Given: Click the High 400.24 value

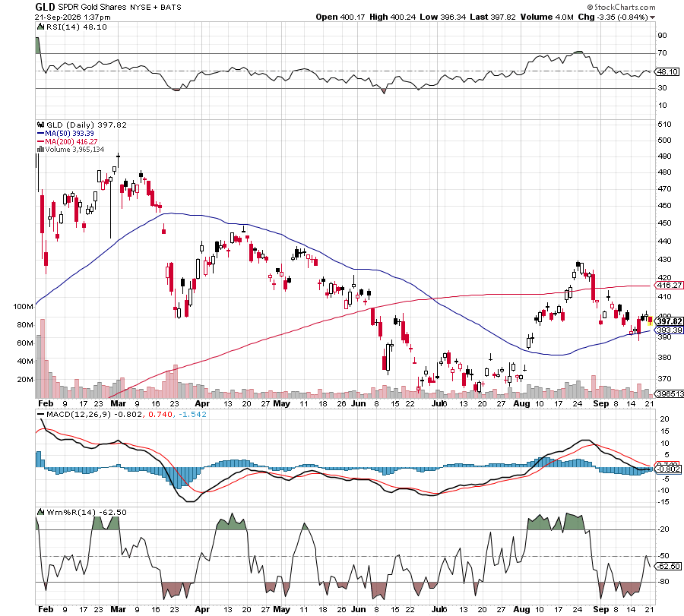Looking at the screenshot, I should pyautogui.click(x=393, y=17).
